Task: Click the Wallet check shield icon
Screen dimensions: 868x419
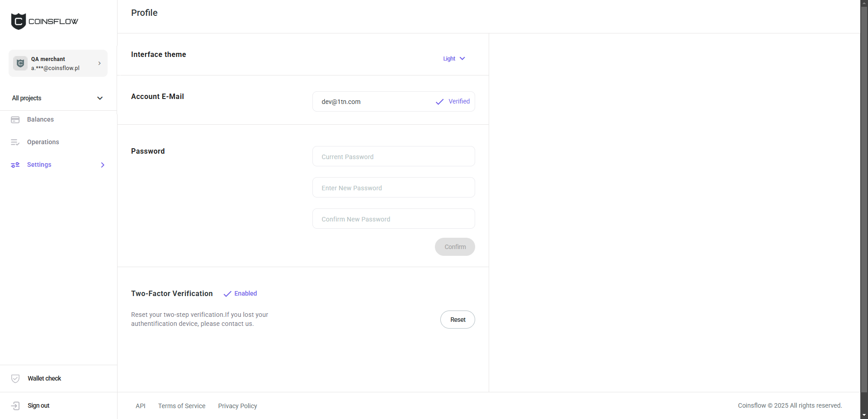Action: click(x=15, y=379)
